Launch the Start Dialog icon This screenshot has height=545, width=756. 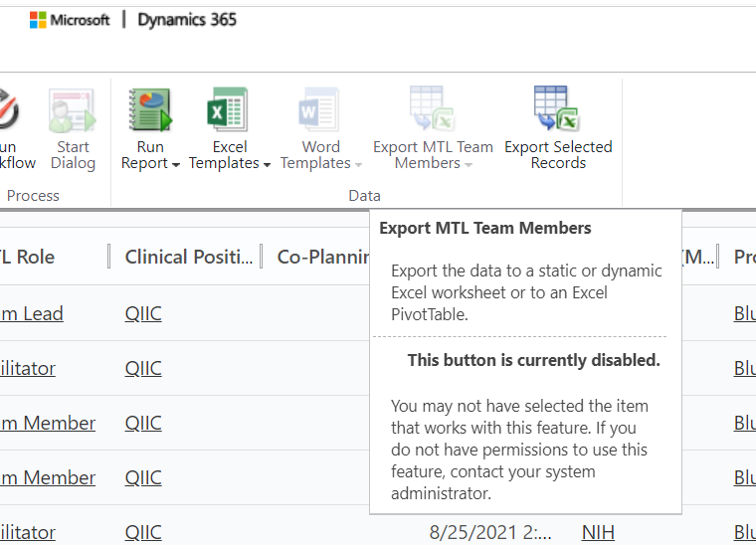(73, 110)
